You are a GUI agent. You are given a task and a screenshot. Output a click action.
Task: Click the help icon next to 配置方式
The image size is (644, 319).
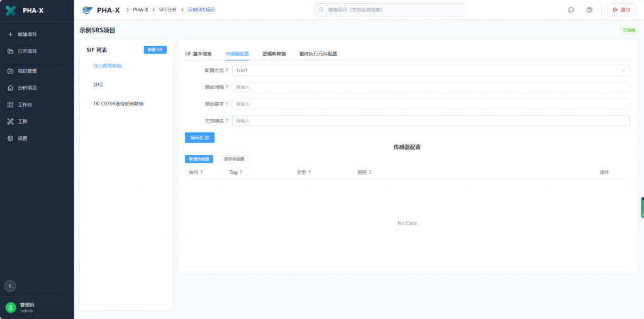(227, 71)
